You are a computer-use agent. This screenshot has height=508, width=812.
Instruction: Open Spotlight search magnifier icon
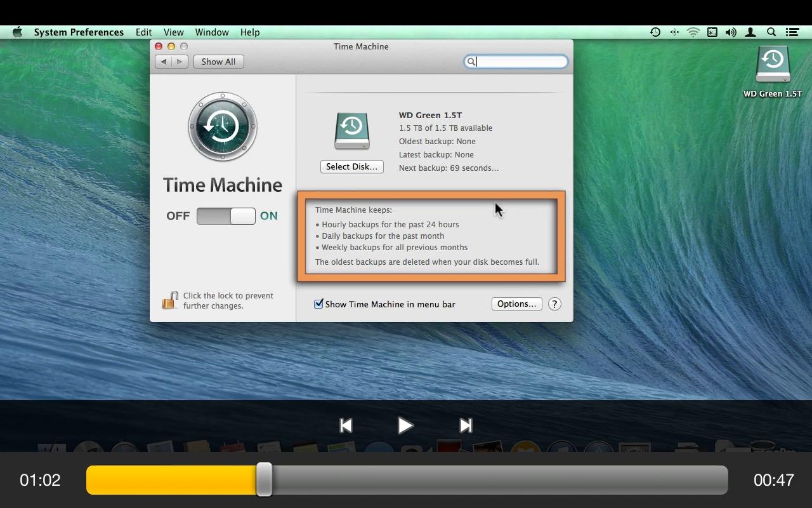coord(771,32)
